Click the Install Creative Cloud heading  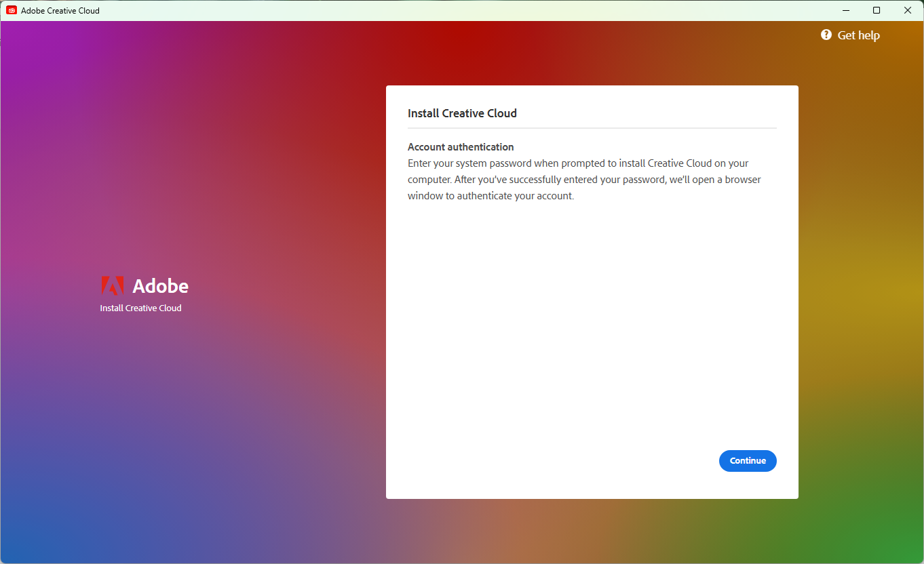[x=462, y=113]
